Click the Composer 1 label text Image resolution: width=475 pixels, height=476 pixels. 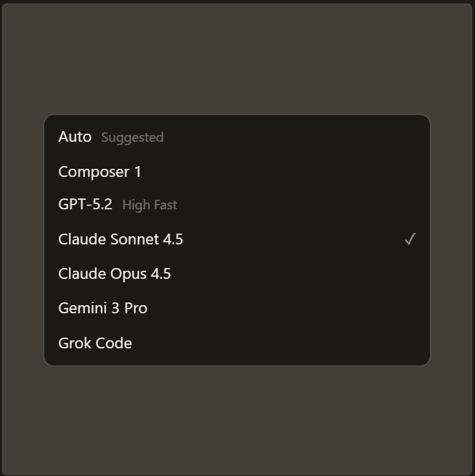point(100,171)
